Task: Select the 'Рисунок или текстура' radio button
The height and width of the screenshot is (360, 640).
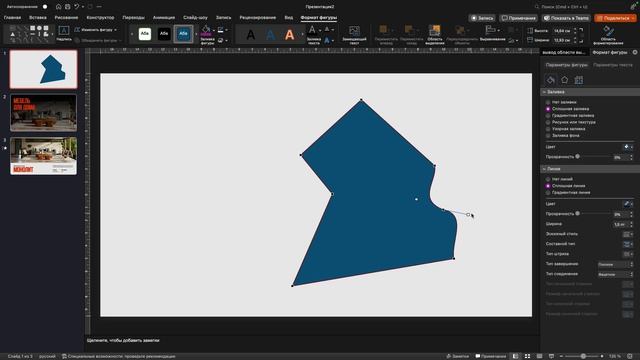Action: coord(548,122)
